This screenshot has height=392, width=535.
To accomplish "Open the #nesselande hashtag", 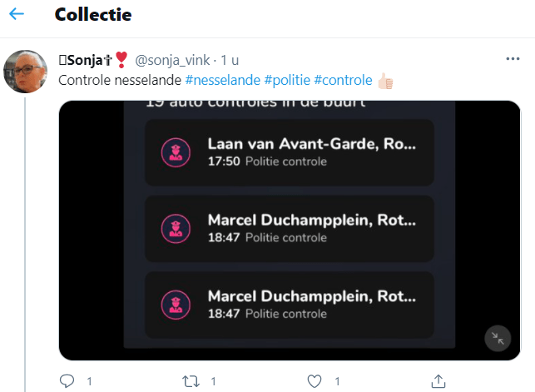I will click(222, 80).
